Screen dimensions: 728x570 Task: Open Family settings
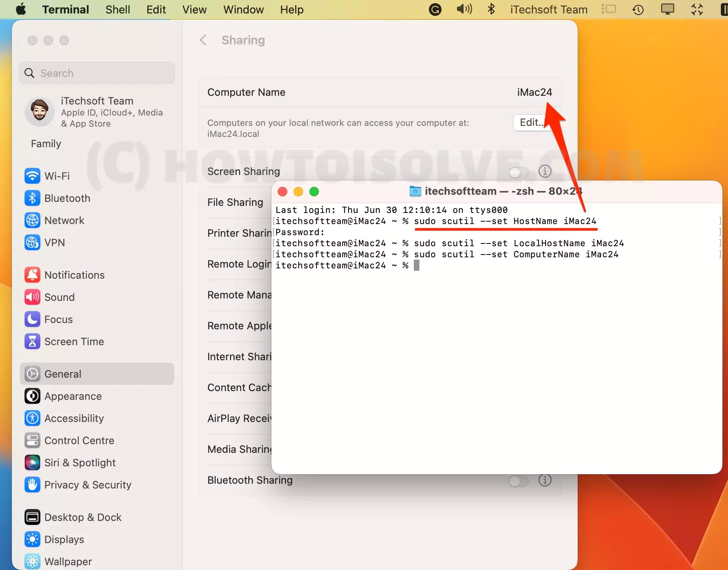46,144
